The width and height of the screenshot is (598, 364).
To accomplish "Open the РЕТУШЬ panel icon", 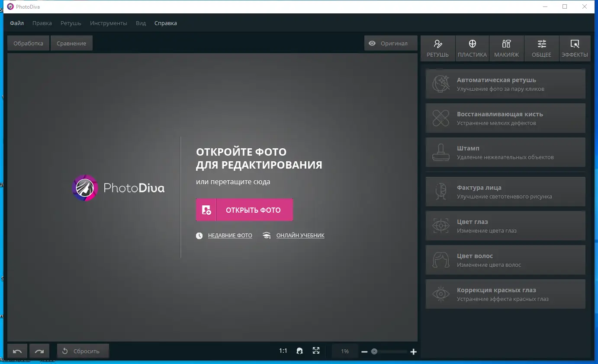I will [437, 48].
